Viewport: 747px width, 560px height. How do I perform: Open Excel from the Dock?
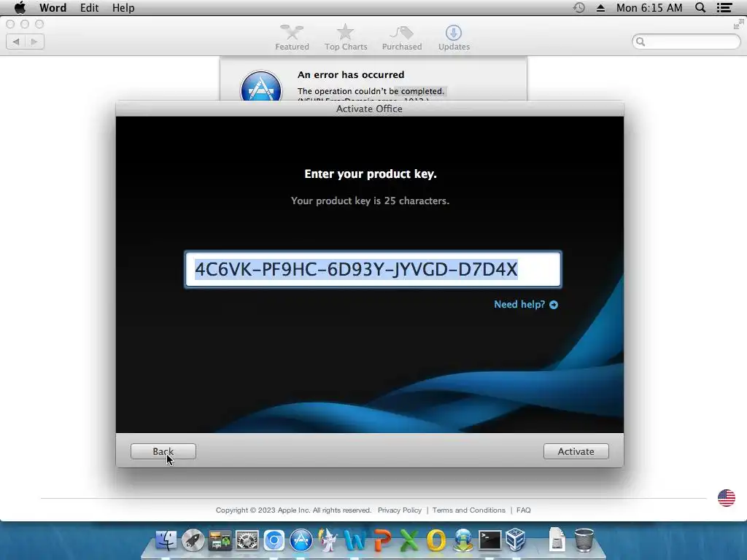tap(409, 540)
